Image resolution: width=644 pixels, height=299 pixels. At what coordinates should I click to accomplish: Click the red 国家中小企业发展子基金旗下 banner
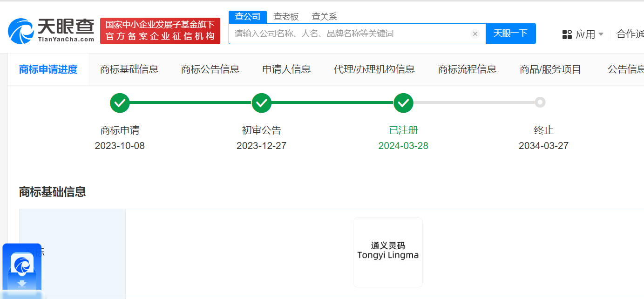click(x=160, y=31)
